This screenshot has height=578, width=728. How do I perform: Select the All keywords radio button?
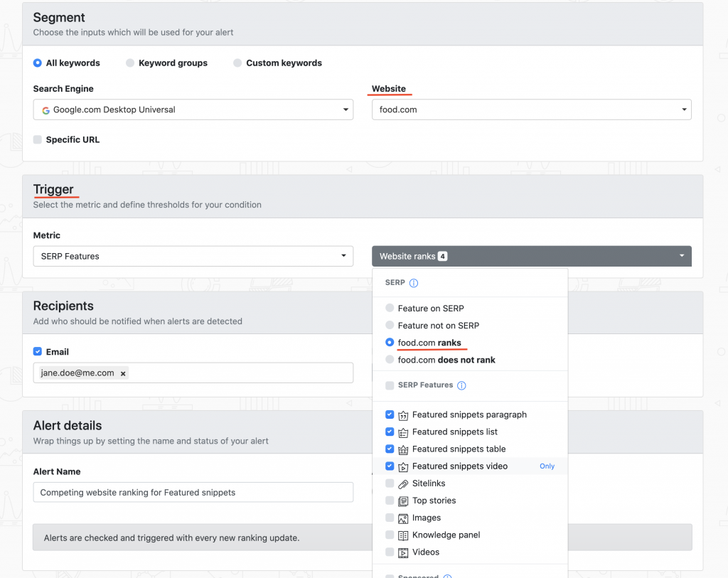(38, 63)
